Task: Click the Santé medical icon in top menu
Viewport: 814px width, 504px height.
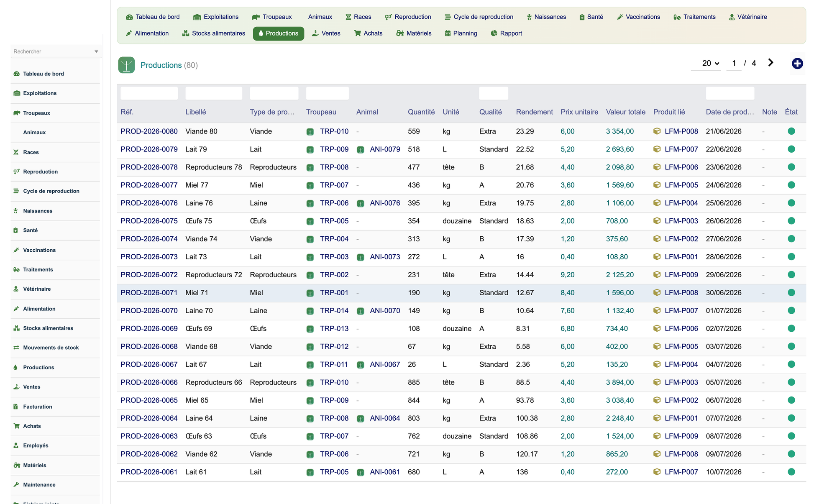Action: pos(582,17)
